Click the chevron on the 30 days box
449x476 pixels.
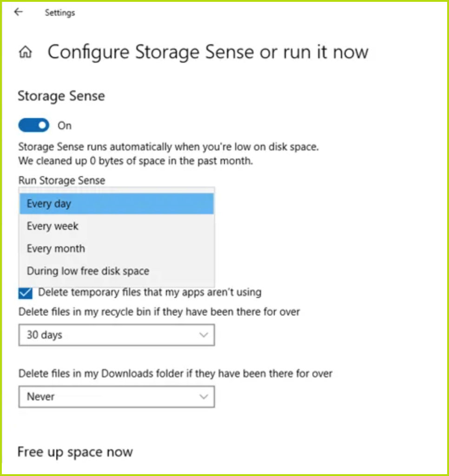coord(204,335)
